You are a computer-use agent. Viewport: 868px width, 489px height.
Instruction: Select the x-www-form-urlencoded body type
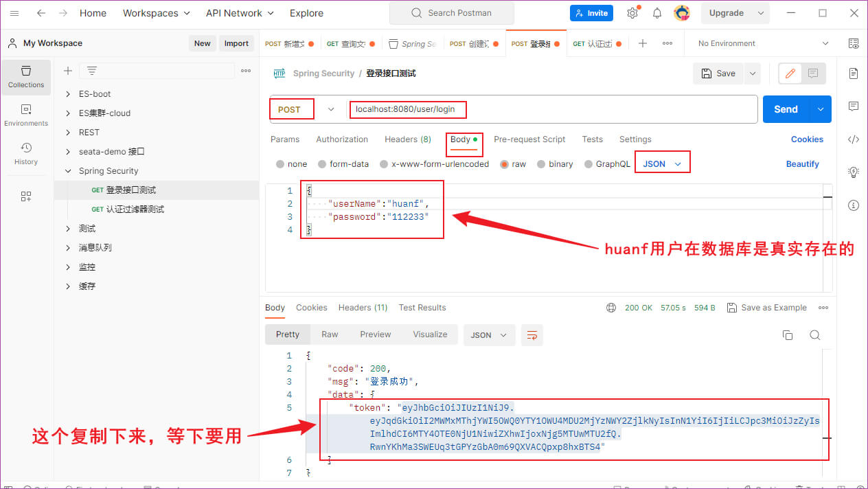385,164
